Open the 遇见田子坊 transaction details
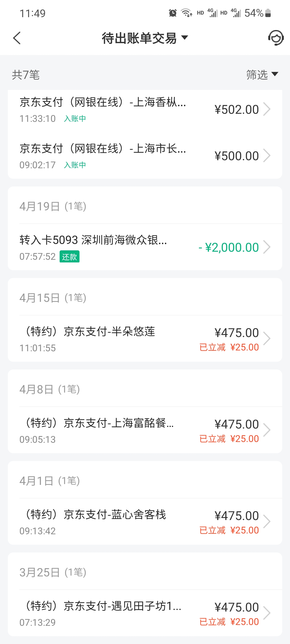 point(145,613)
